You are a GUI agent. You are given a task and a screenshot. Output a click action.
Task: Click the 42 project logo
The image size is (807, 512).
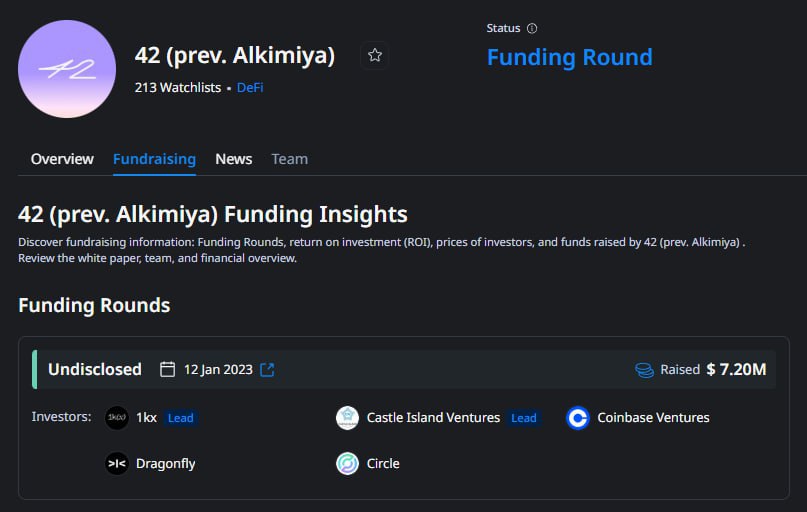(67, 69)
